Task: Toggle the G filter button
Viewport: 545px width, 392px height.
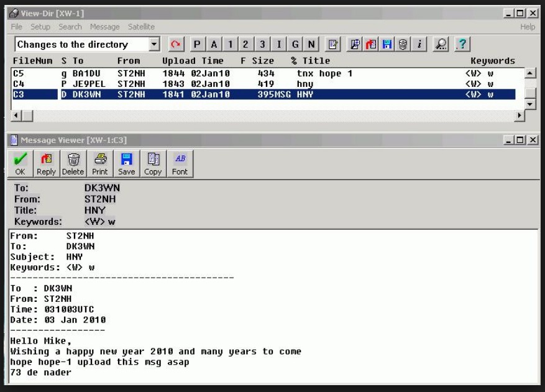Action: 295,44
